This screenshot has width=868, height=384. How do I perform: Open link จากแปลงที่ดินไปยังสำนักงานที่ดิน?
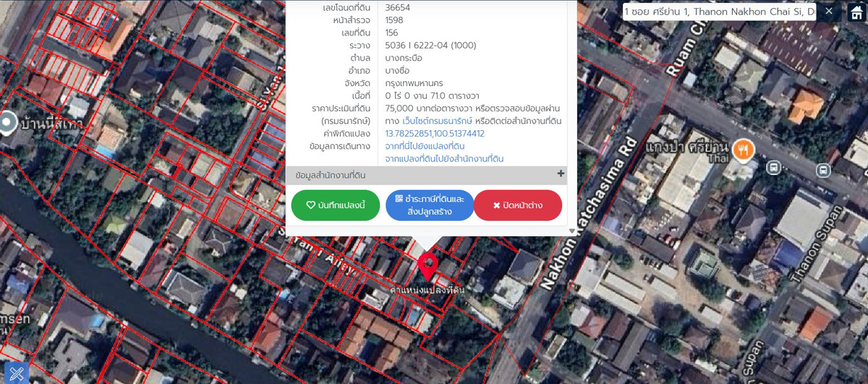pos(444,158)
